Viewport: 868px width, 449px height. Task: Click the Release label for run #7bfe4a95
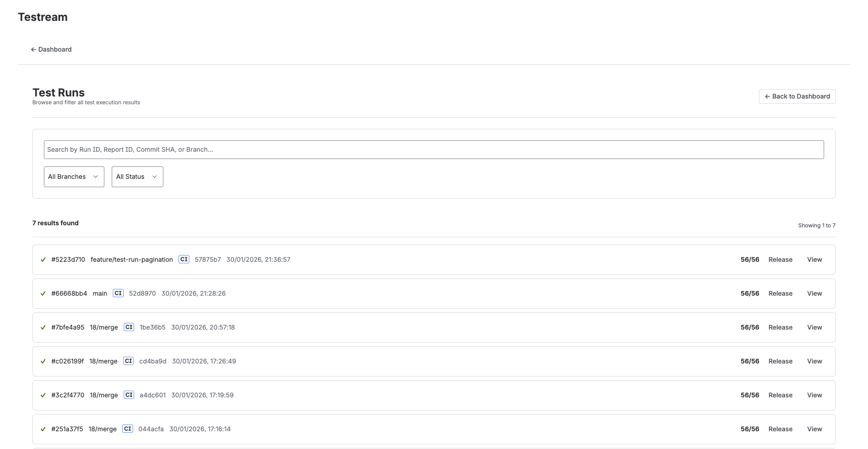pos(780,327)
